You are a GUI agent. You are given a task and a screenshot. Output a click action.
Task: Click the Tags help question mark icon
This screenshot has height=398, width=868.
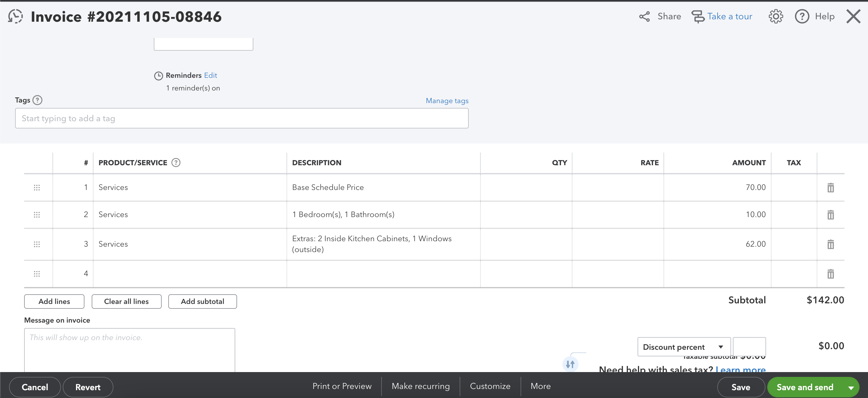[37, 100]
